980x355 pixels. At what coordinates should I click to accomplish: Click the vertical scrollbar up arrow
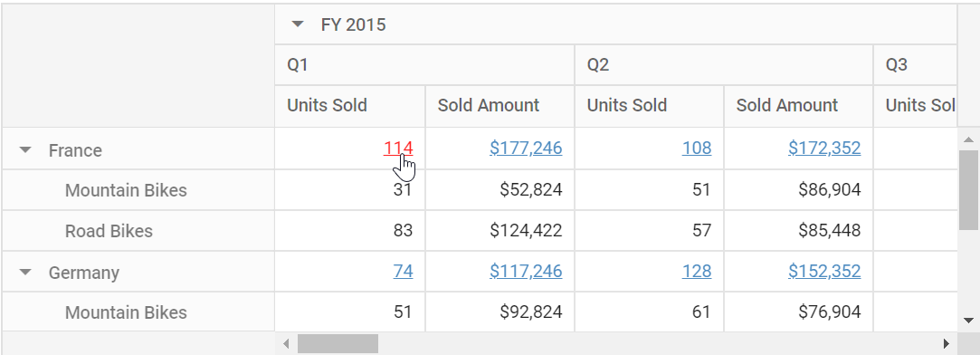969,139
